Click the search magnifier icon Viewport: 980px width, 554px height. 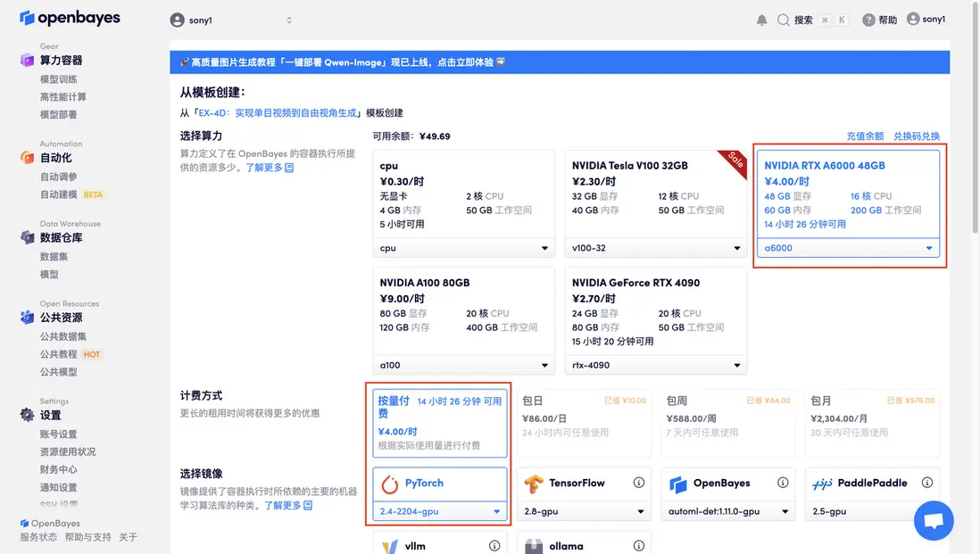[783, 20]
